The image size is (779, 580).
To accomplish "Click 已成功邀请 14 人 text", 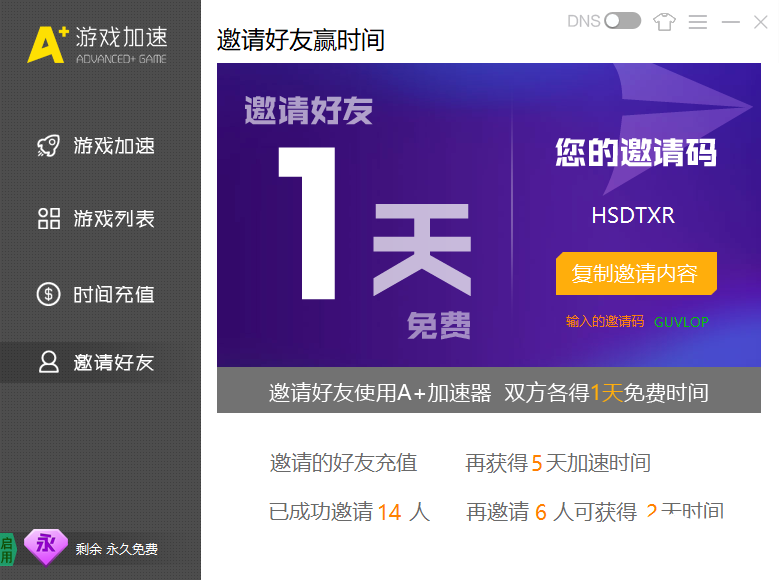I will click(x=349, y=512).
